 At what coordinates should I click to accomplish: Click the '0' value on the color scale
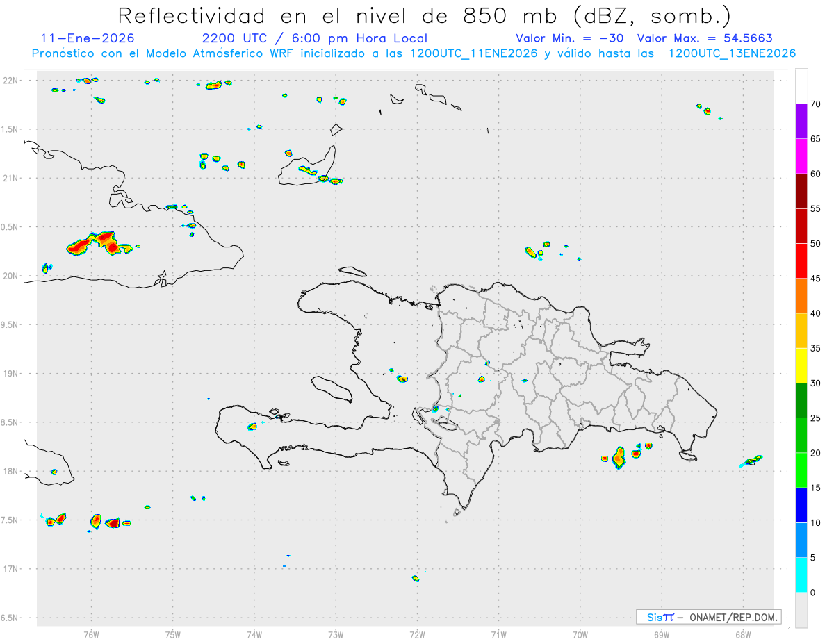[x=813, y=593]
